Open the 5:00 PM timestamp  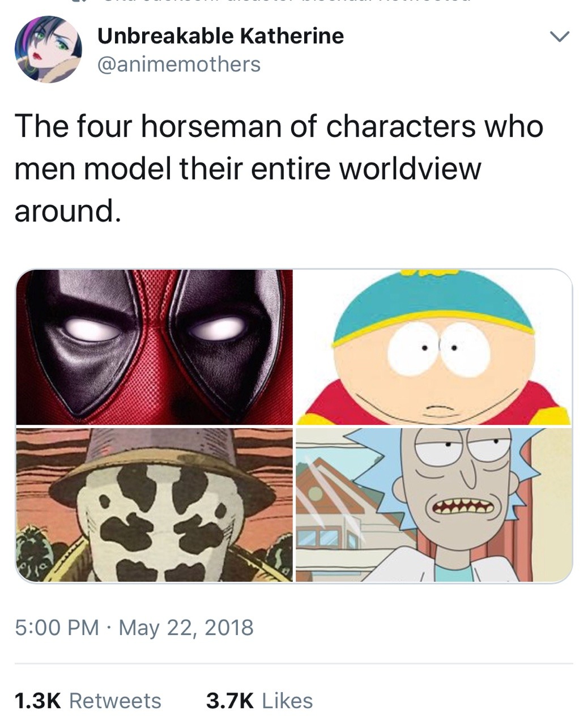tap(57, 628)
